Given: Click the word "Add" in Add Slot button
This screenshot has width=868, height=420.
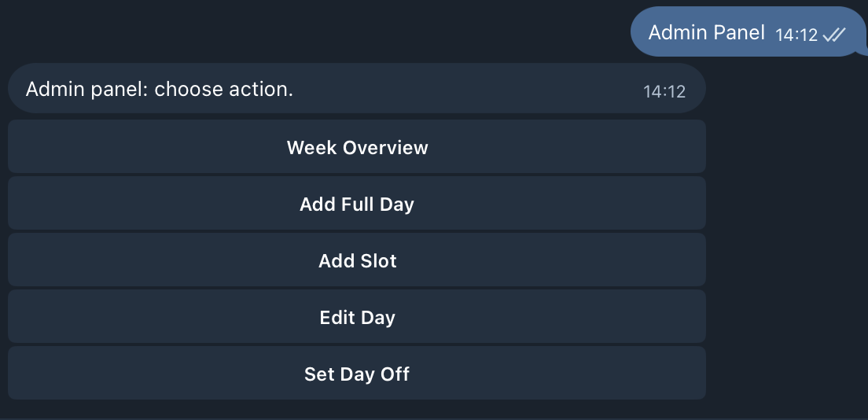Looking at the screenshot, I should (335, 260).
